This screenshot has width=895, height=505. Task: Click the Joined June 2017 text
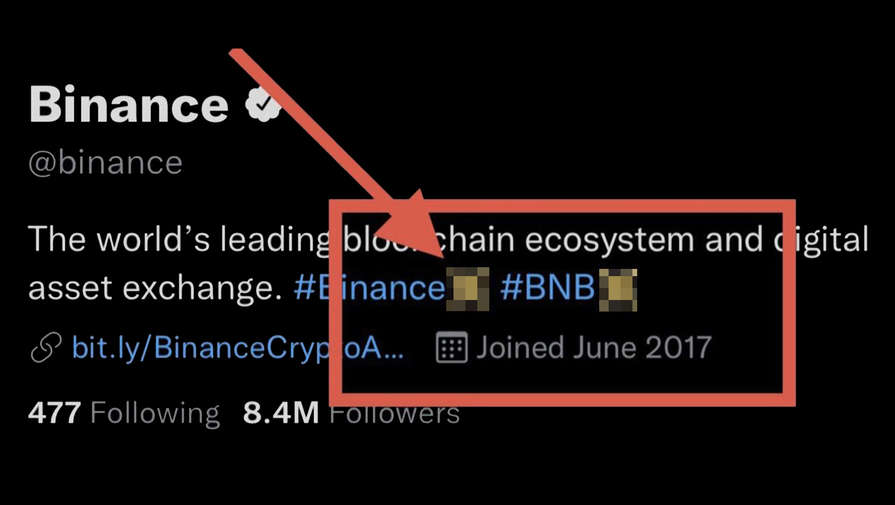click(594, 348)
